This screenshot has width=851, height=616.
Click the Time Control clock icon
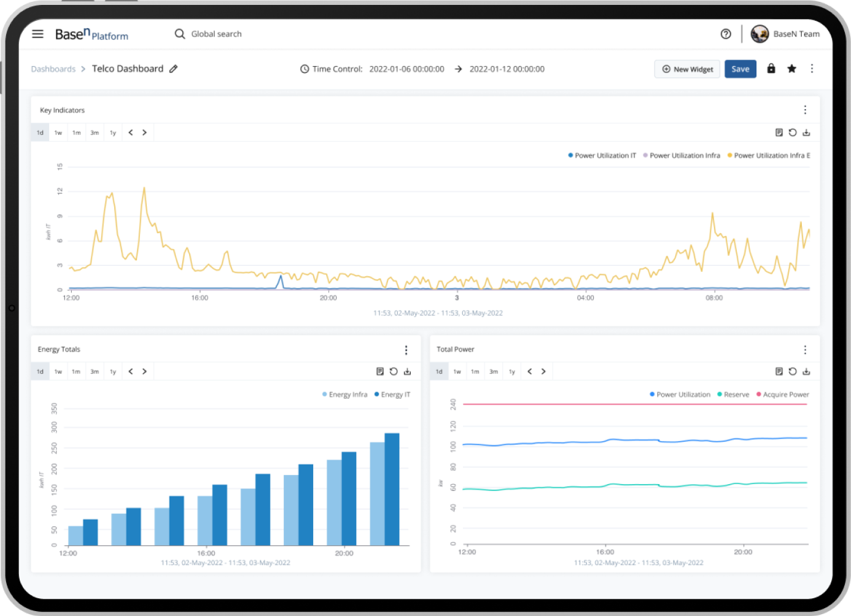tap(305, 69)
